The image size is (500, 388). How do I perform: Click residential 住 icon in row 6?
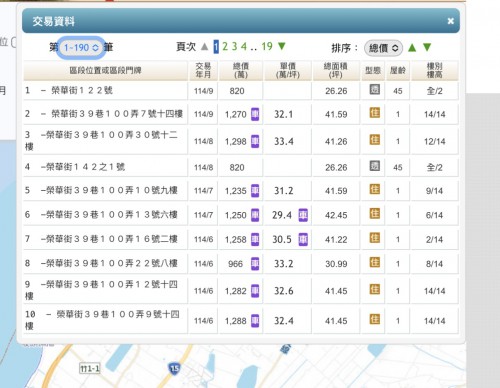coord(375,213)
